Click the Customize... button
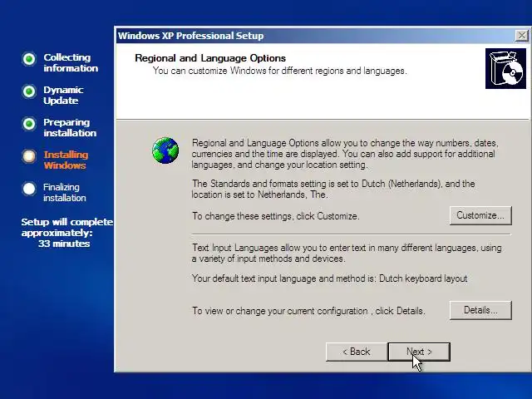The height and width of the screenshot is (399, 532). [x=480, y=215]
